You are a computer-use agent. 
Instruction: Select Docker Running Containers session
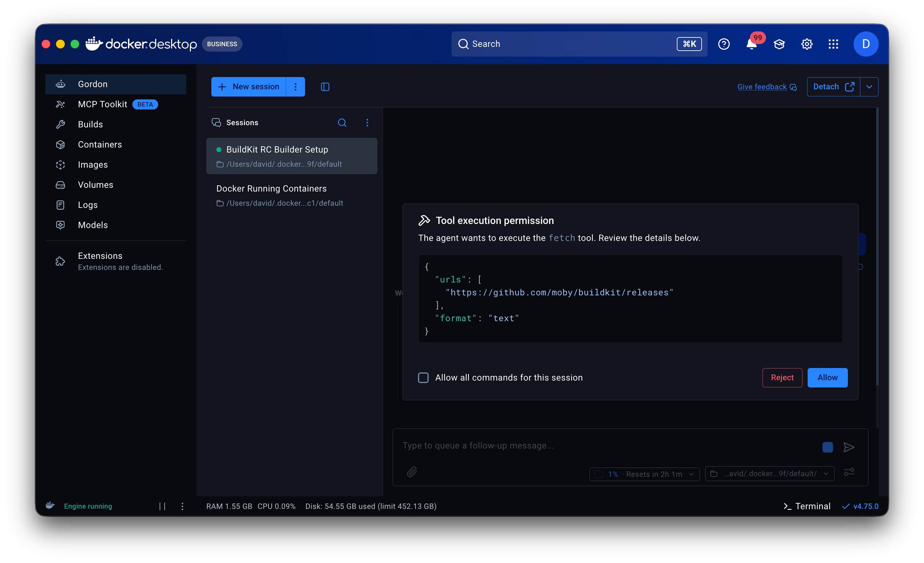click(291, 195)
